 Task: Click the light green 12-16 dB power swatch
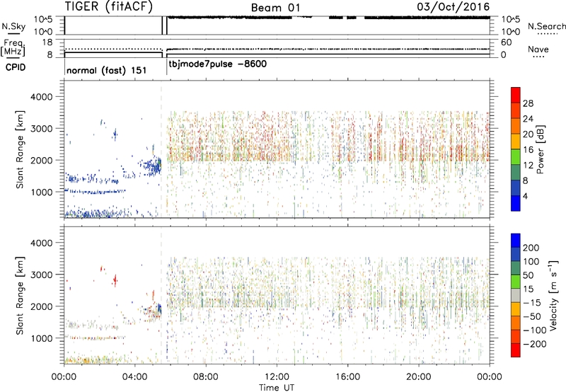tap(516, 157)
